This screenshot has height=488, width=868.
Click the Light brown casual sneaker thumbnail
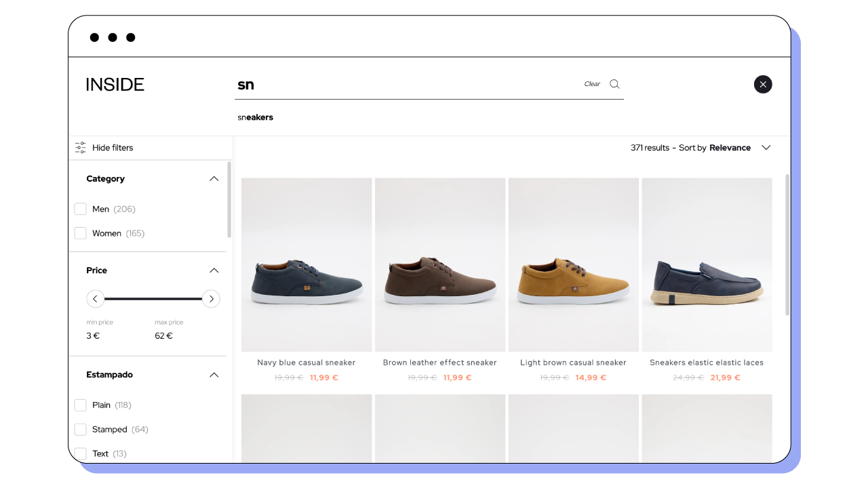coord(573,264)
